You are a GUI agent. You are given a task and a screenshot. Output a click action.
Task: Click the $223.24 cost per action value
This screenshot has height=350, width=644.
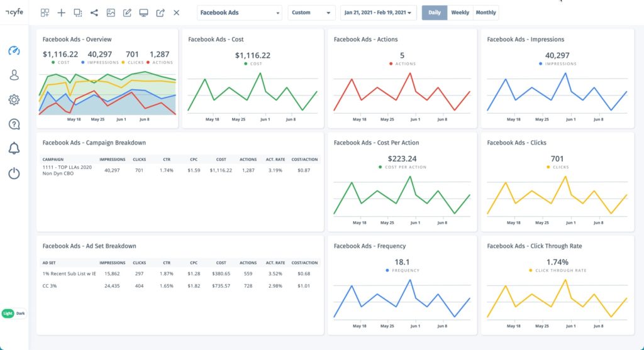click(402, 158)
